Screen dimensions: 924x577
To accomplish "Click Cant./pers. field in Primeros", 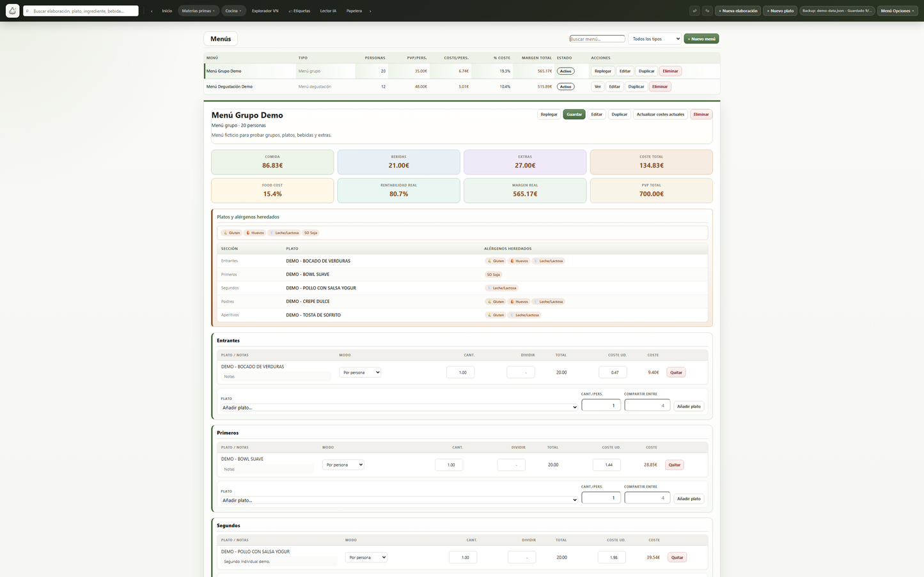I will (601, 498).
